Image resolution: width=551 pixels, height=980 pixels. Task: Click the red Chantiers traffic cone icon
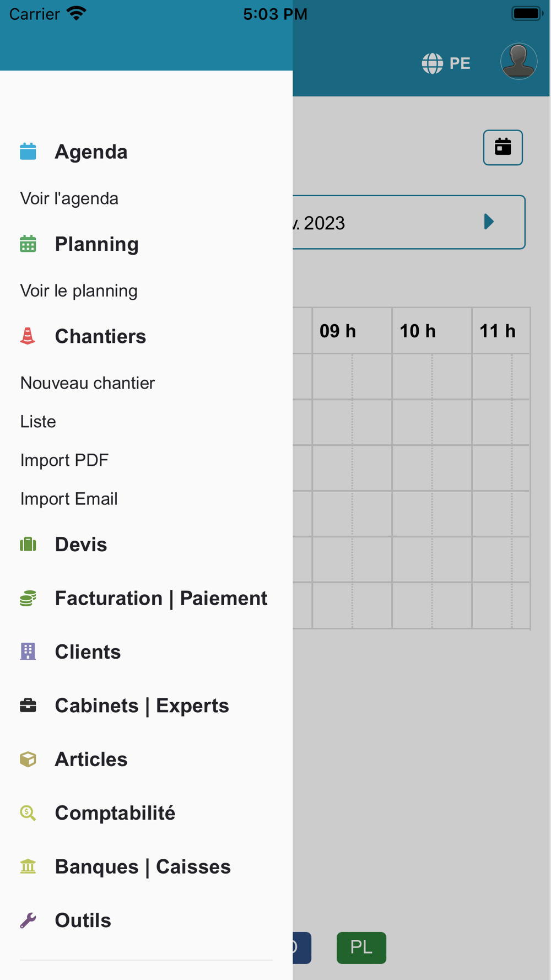(x=28, y=336)
